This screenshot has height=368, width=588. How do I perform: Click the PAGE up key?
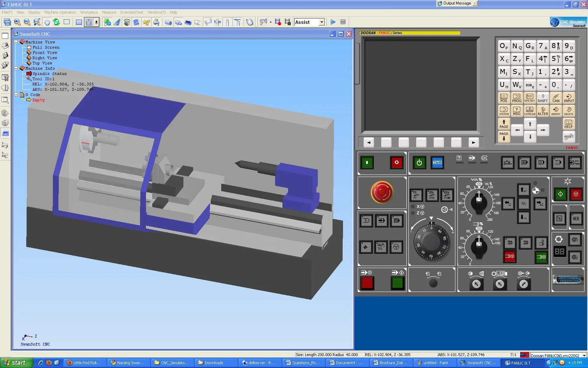[504, 124]
